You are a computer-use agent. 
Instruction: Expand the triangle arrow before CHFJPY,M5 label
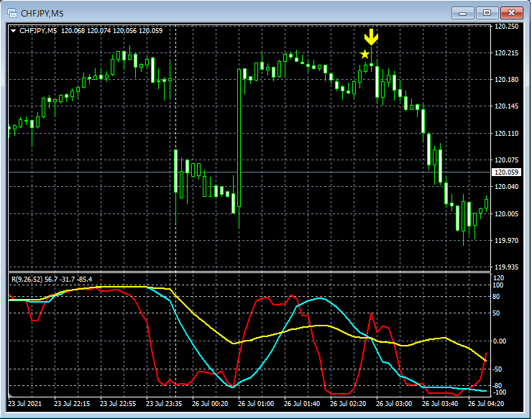point(13,30)
